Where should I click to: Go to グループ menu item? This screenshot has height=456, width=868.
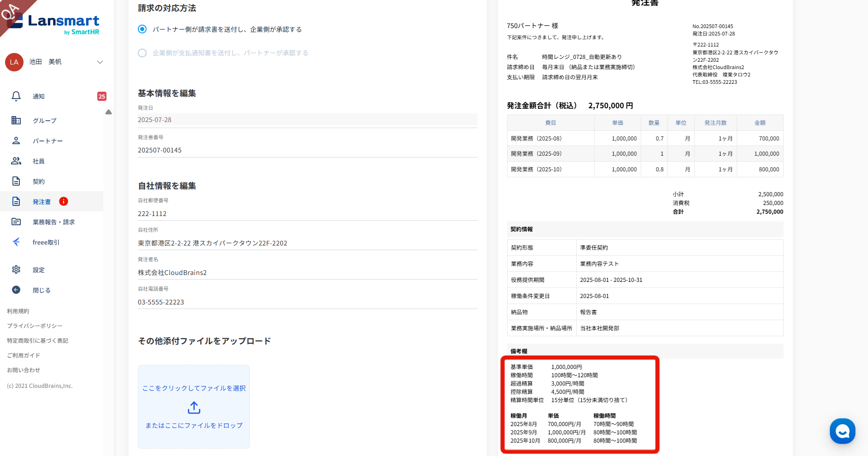(x=45, y=121)
